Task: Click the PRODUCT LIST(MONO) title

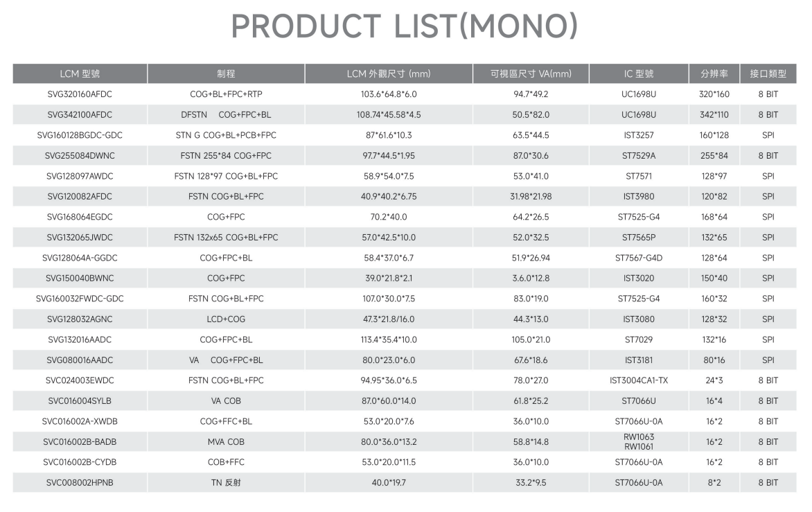Action: [405, 26]
